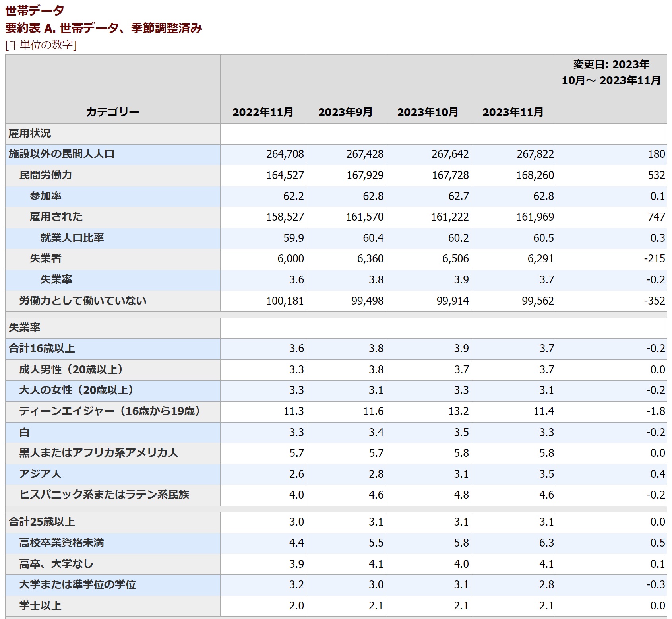Click the 施設以外の民間人人口 row label
This screenshot has width=672, height=619.
click(x=62, y=154)
